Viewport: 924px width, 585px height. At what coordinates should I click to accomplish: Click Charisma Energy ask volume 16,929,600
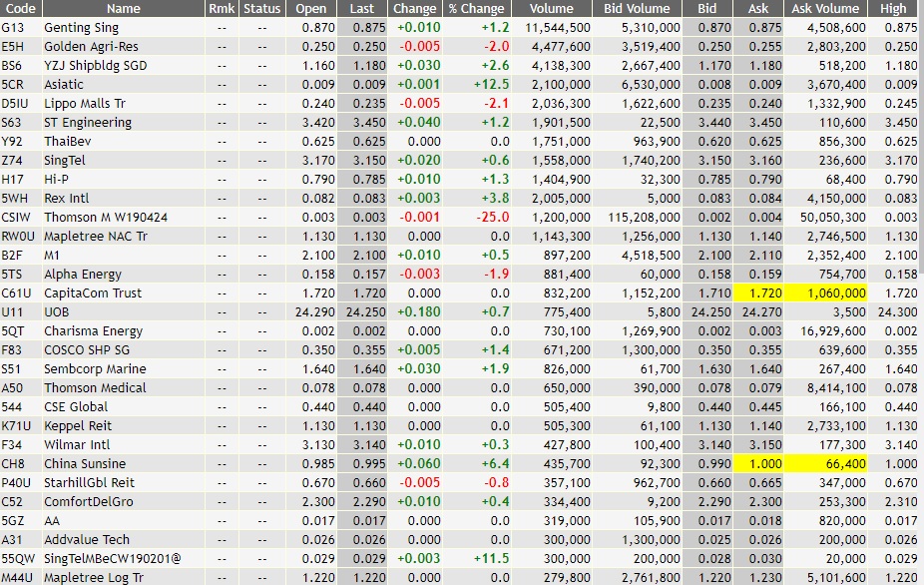(832, 330)
